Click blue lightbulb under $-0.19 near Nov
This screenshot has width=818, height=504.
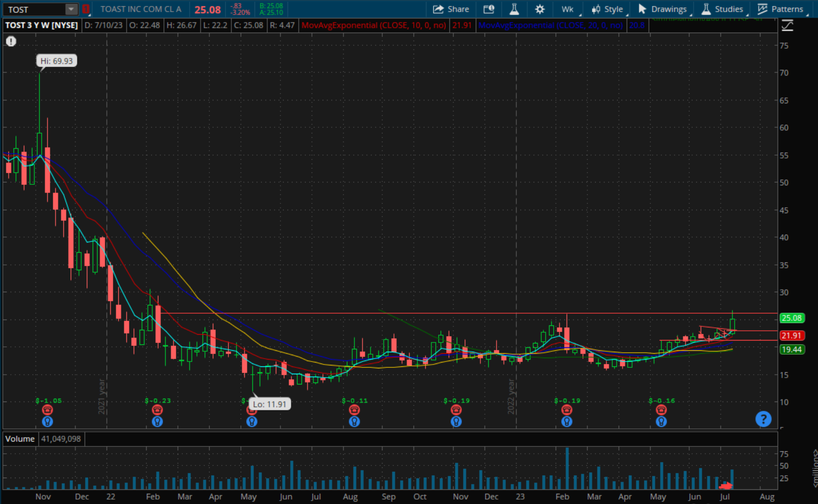[x=456, y=422]
